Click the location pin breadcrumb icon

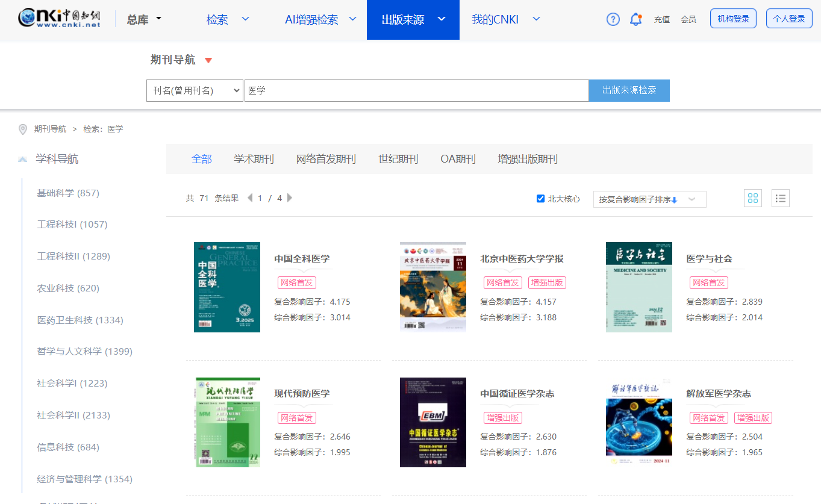pos(23,129)
